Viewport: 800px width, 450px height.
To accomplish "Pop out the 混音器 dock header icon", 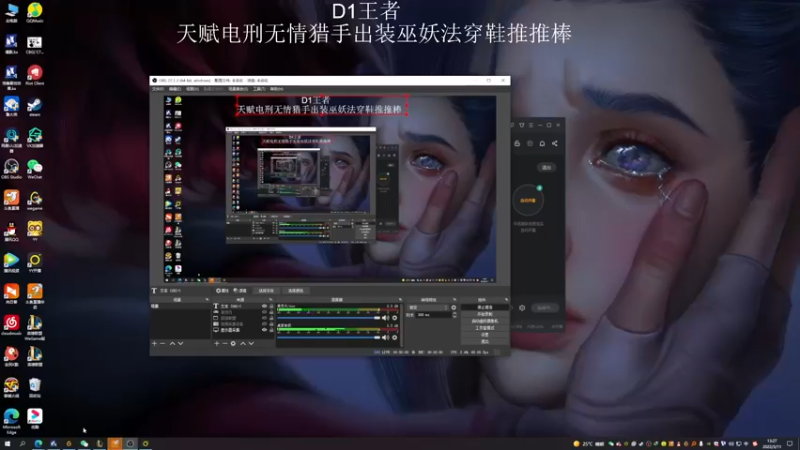I will pyautogui.click(x=401, y=299).
